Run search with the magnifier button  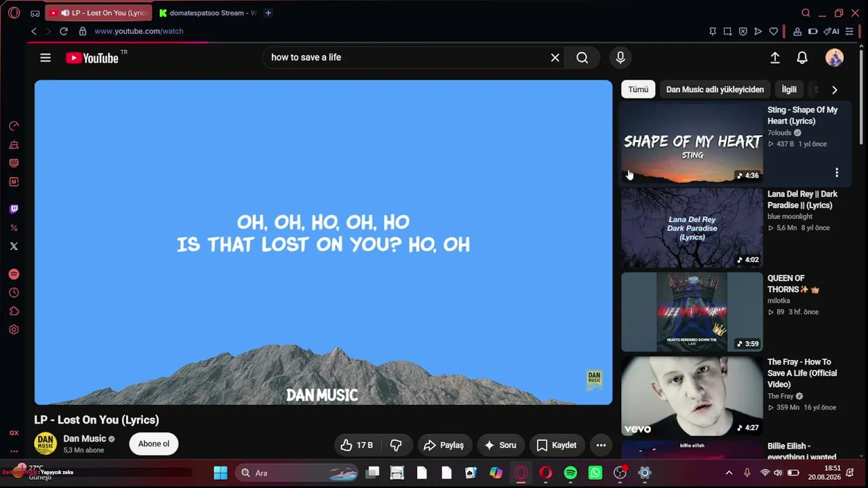[x=582, y=58]
